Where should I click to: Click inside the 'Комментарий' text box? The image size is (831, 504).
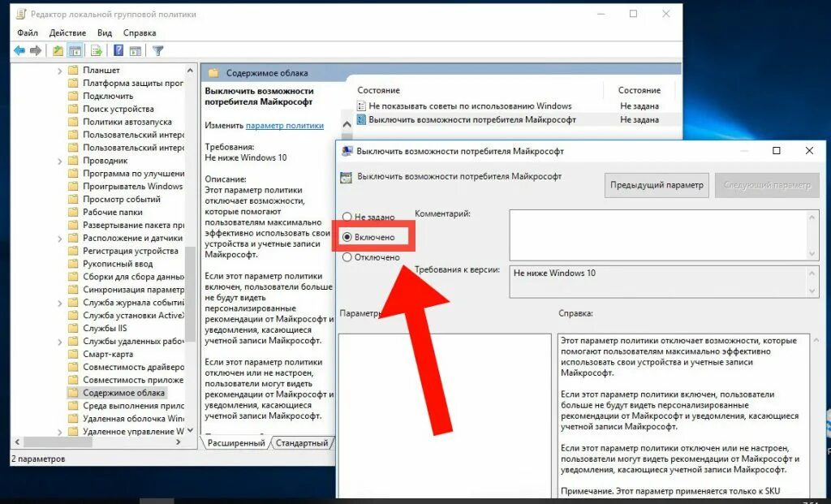coord(659,235)
